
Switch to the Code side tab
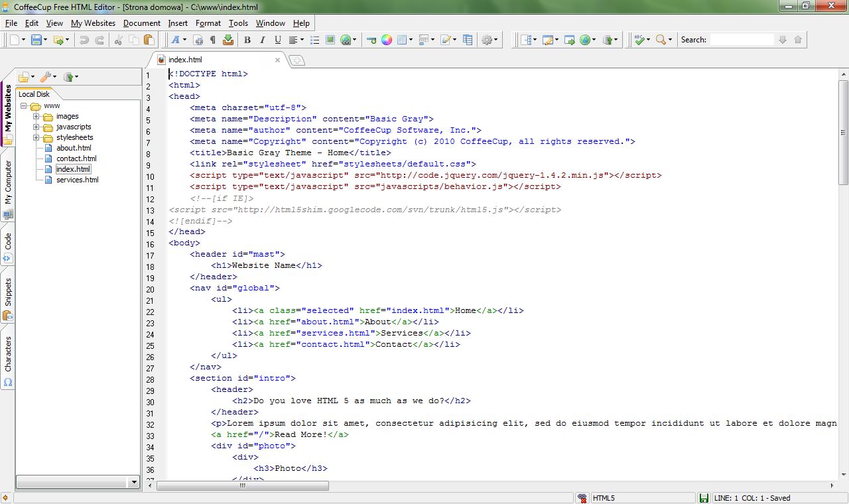(x=8, y=245)
